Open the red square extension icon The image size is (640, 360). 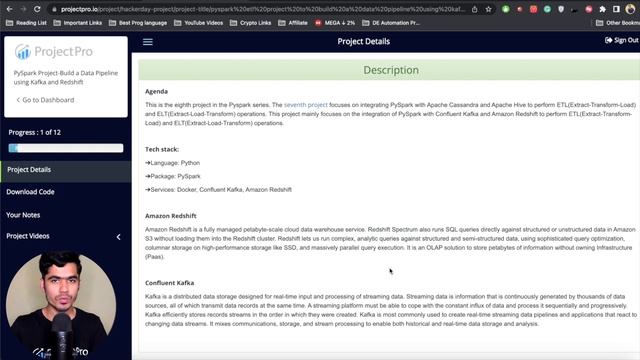coord(533,9)
